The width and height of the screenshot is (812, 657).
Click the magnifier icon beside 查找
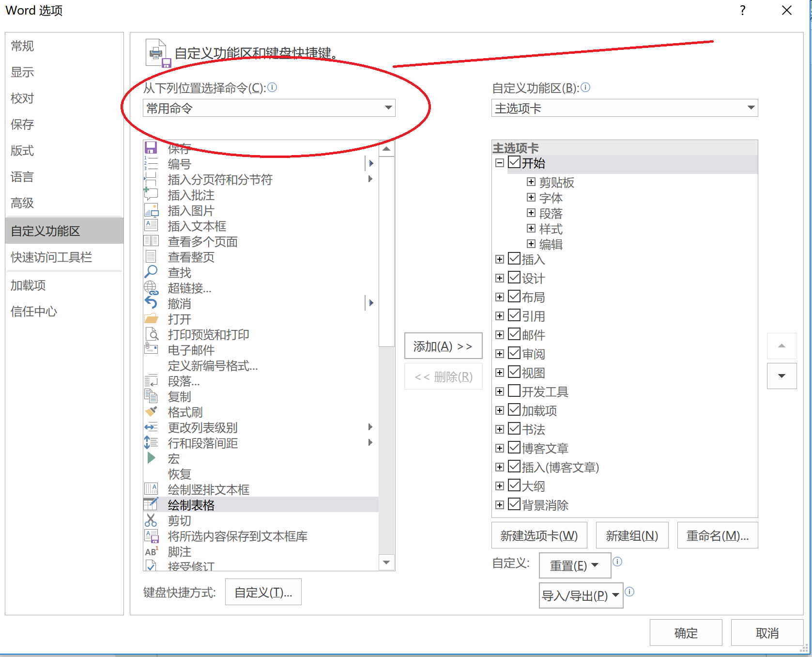[151, 272]
